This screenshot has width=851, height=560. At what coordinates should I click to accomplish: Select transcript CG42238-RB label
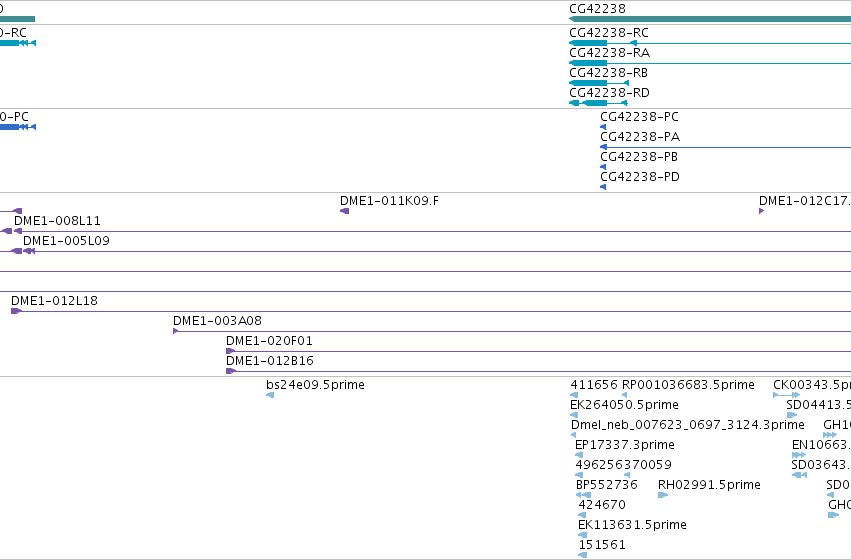tap(608, 73)
